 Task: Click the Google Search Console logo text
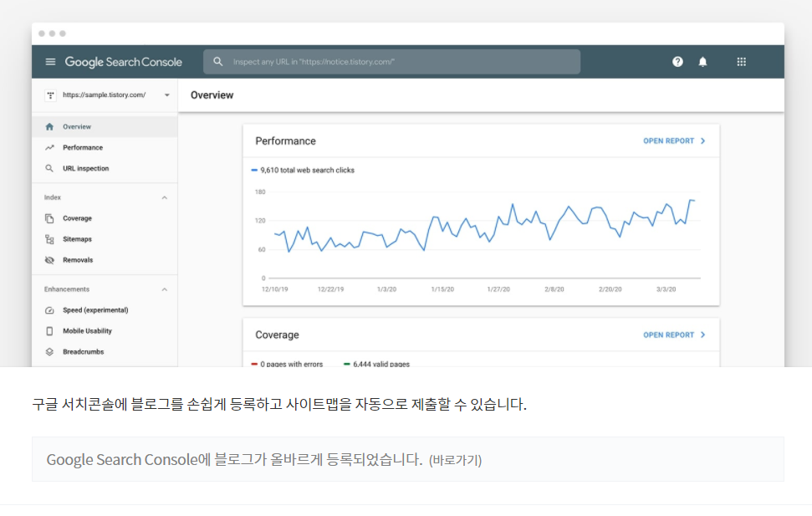123,62
